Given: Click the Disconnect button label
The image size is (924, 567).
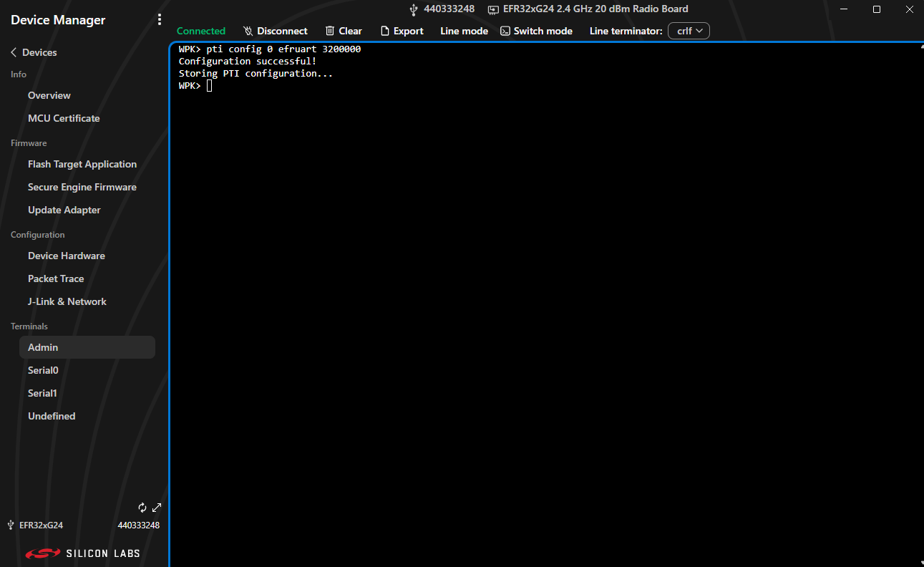Looking at the screenshot, I should click(x=282, y=31).
